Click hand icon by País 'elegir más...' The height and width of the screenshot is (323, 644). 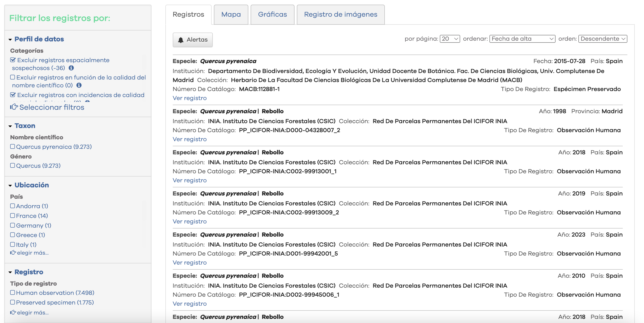pyautogui.click(x=13, y=253)
